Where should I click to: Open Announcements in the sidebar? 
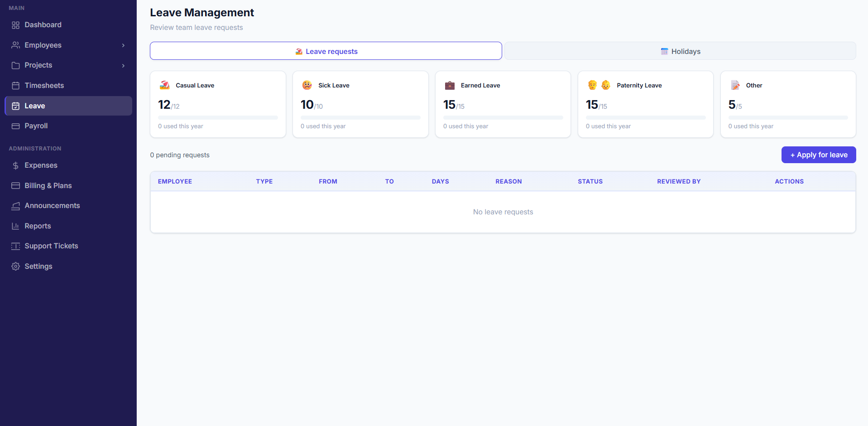[x=68, y=206]
